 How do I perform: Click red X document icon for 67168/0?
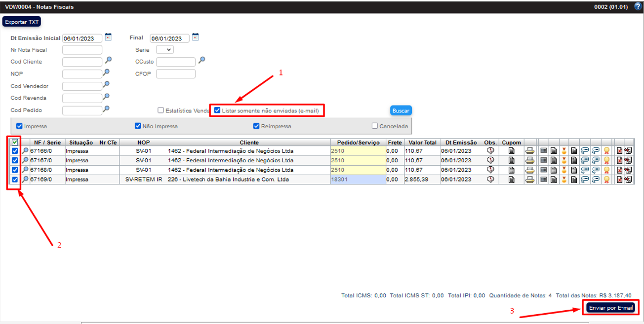(619, 170)
